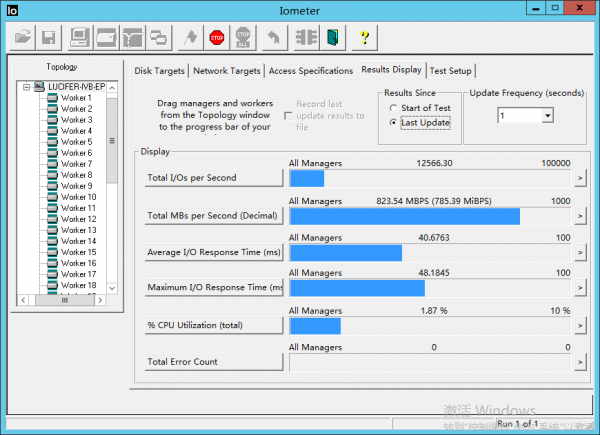Click the Stop All tests icon
This screenshot has width=600, height=435.
coord(243,37)
